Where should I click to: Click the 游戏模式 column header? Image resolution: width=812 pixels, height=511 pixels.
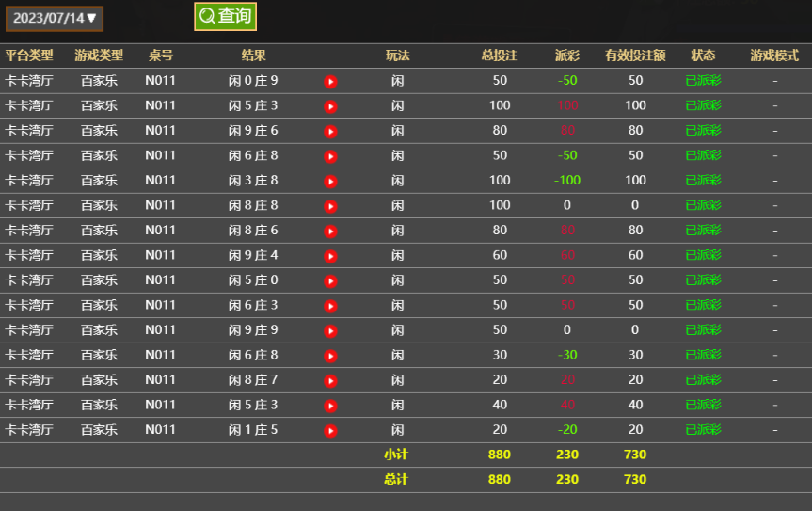[x=774, y=56]
